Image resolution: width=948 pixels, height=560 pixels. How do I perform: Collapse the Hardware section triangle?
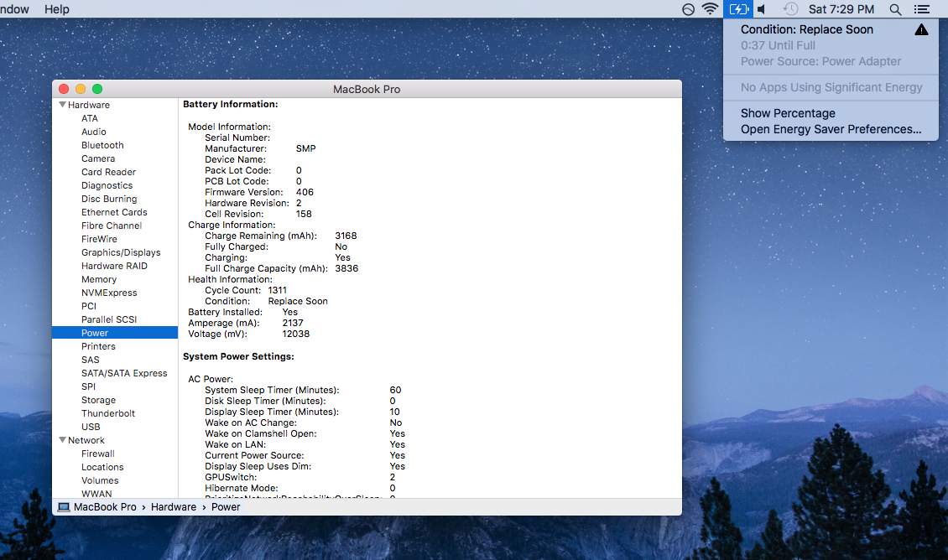coord(62,105)
